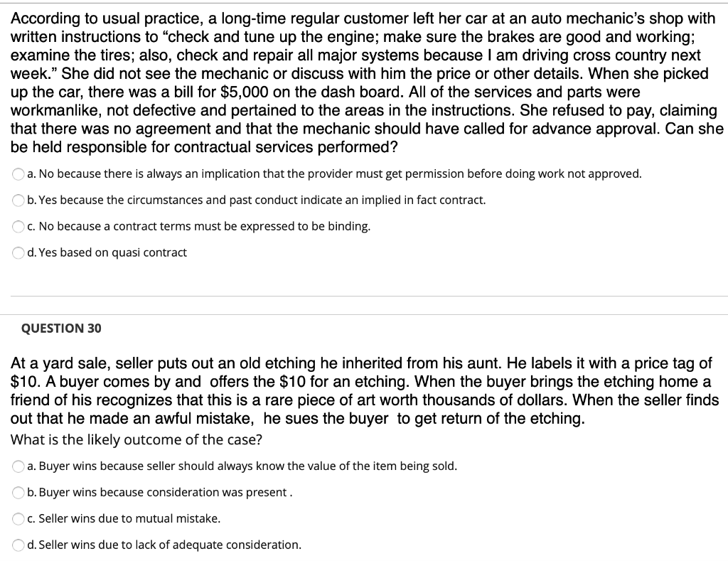This screenshot has width=728, height=561.
Task: Select answer b about implied in fact contract
Action: (17, 200)
